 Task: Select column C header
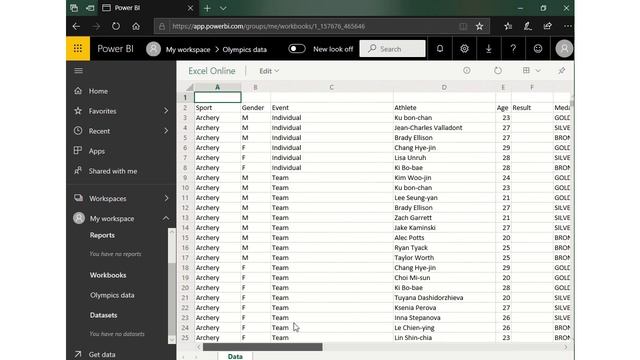coord(331,87)
